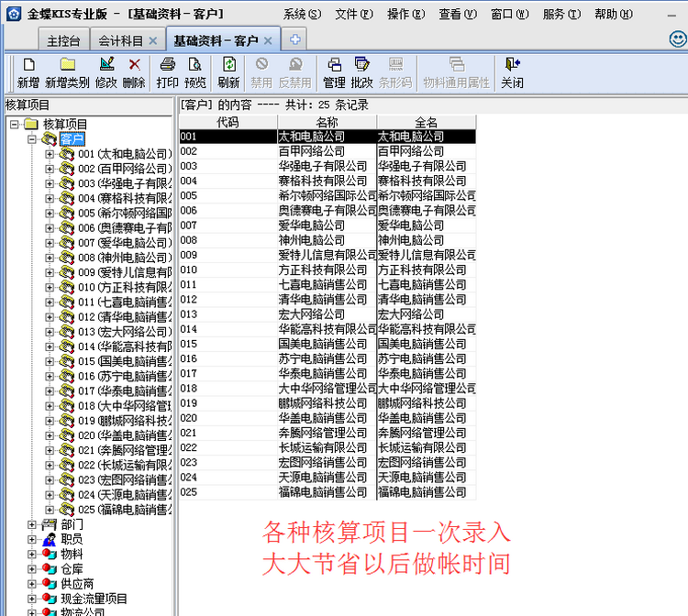Select row 013 宏大网络公司 in table
Viewport: 688px width, 616px height.
(312, 314)
